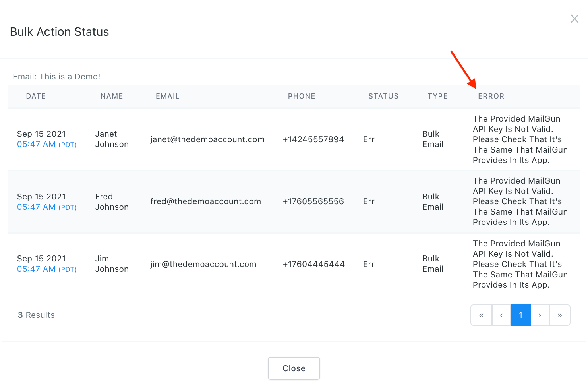Click jim@thedemoaccount.com email address

coord(203,264)
